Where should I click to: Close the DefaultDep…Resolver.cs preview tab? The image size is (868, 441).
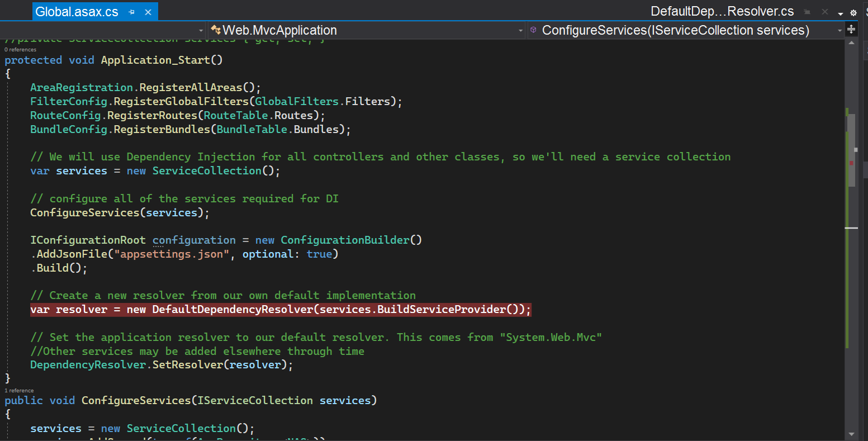(824, 12)
